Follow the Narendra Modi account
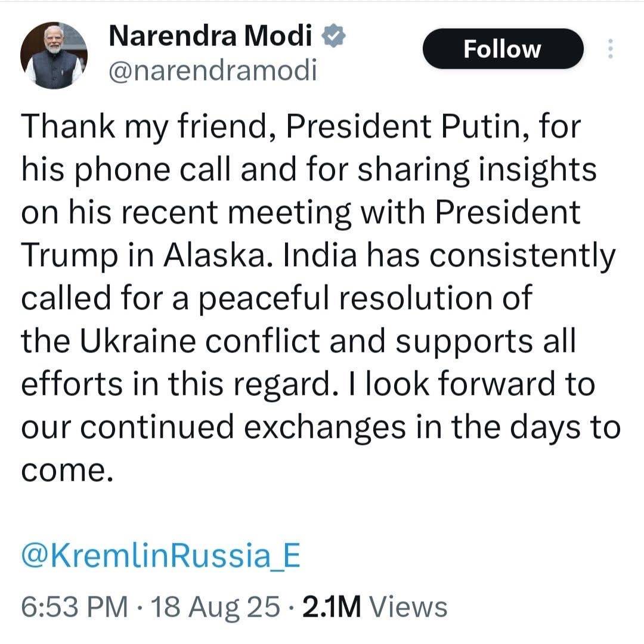Viewport: 644px width, 644px height. coord(503,48)
